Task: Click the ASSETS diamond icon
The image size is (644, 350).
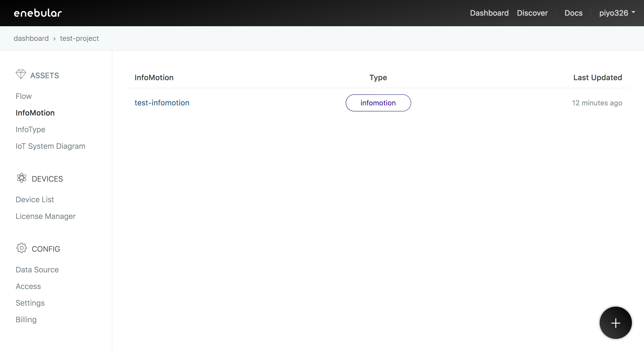Action: pyautogui.click(x=21, y=74)
